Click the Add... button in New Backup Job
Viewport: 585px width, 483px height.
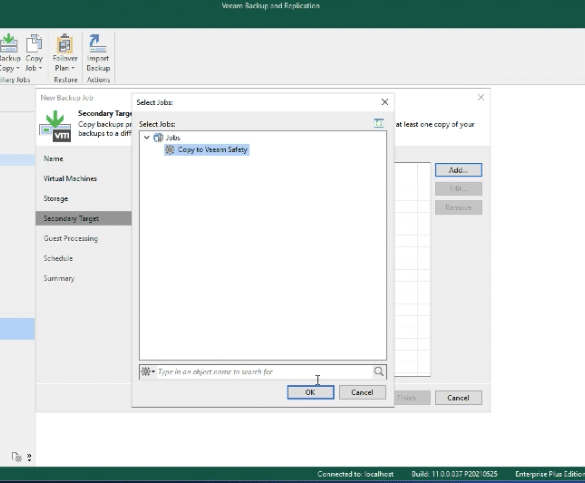pos(458,170)
